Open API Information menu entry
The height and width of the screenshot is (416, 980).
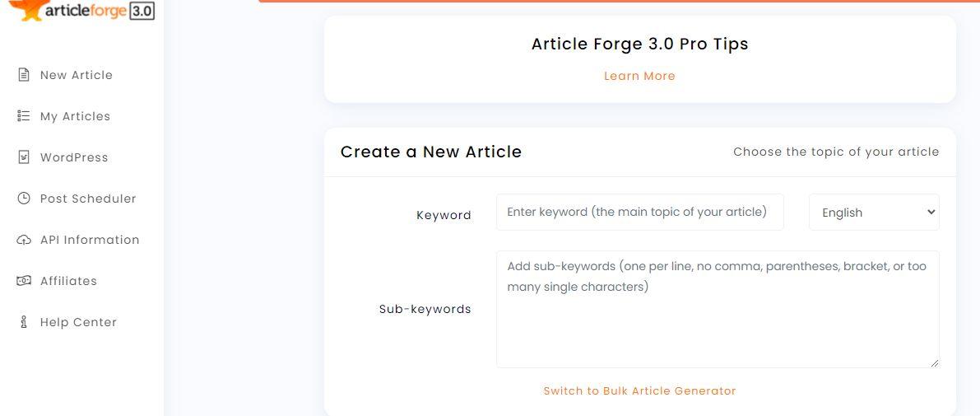tap(90, 240)
